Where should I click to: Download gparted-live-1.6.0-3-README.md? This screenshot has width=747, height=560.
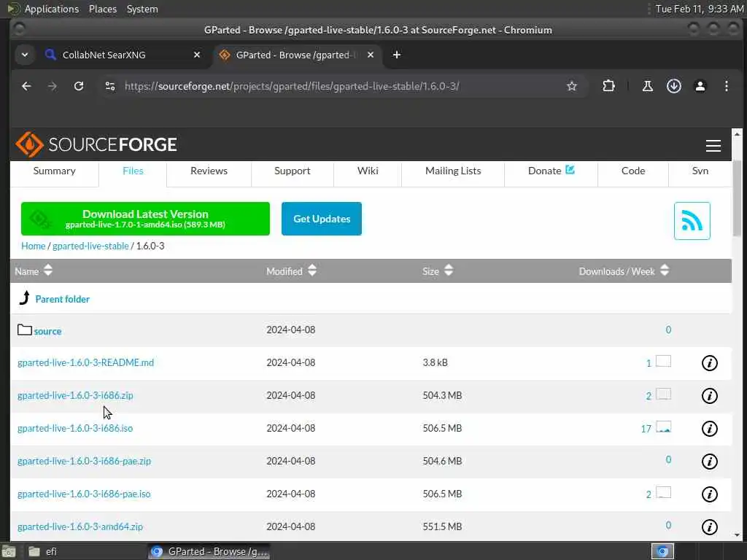tap(86, 363)
